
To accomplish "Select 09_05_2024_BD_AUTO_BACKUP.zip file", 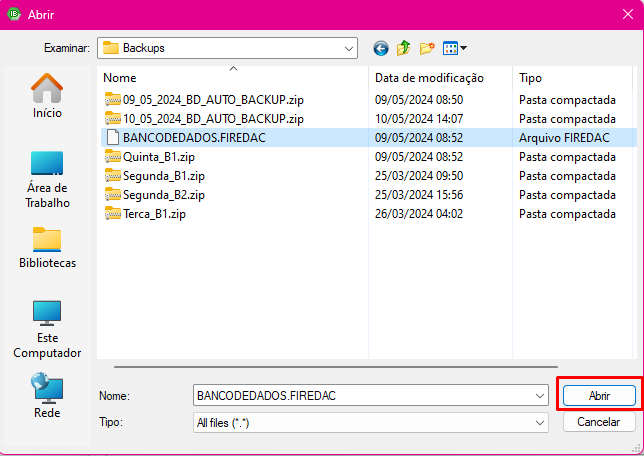I will (x=205, y=100).
